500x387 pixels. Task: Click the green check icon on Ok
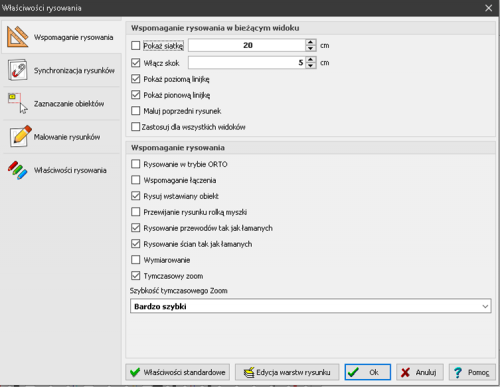click(353, 372)
